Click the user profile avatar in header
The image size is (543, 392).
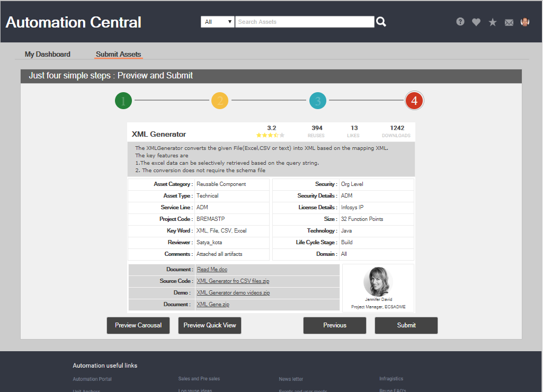pos(525,22)
